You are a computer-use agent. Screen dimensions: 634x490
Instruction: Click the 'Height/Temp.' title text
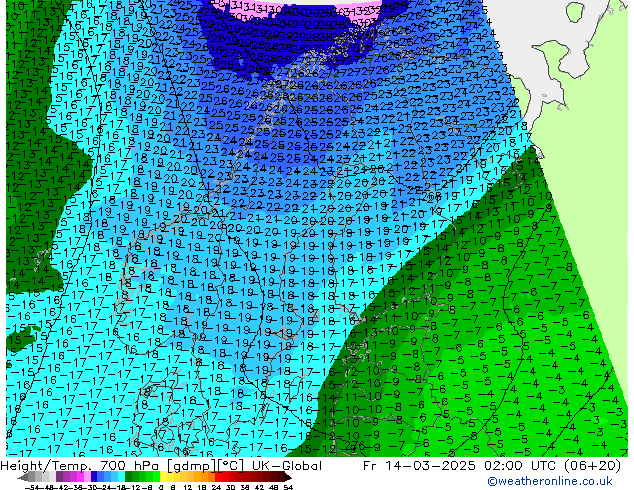[x=45, y=465]
